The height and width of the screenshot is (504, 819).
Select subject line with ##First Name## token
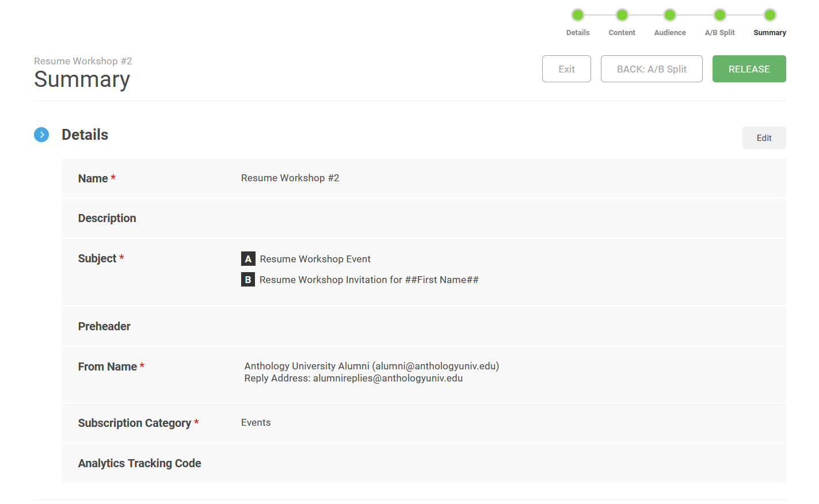(x=369, y=280)
